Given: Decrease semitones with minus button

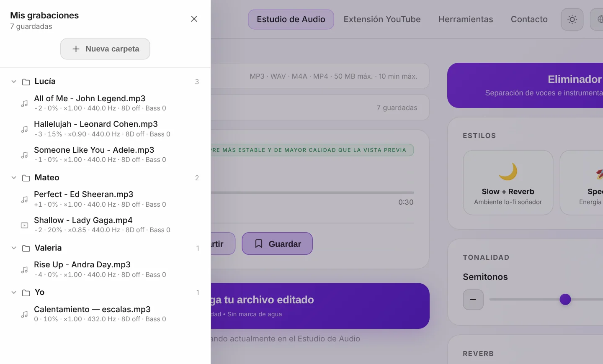Looking at the screenshot, I should coord(473,300).
